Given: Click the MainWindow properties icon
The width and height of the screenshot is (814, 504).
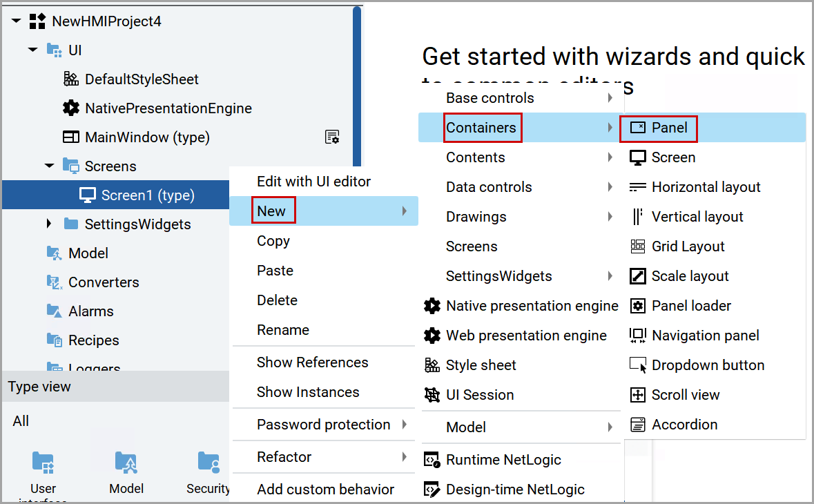Looking at the screenshot, I should pyautogui.click(x=332, y=137).
